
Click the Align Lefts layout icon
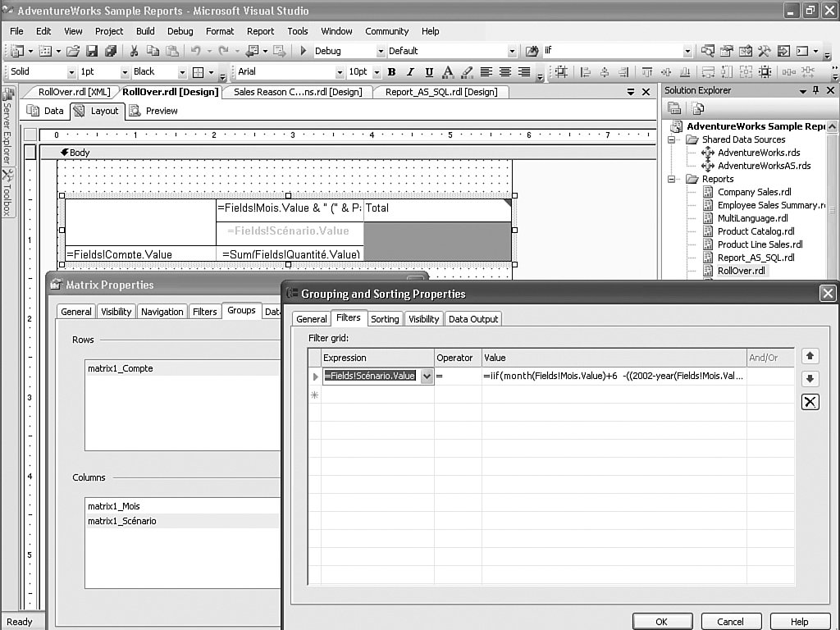click(x=586, y=72)
